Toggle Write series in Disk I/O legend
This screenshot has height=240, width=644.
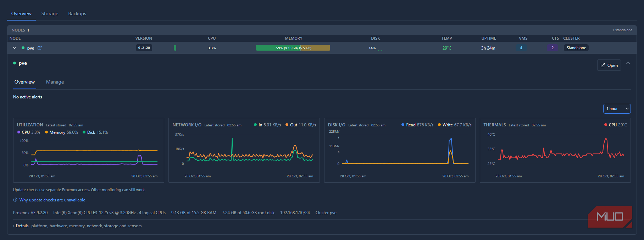(455, 125)
